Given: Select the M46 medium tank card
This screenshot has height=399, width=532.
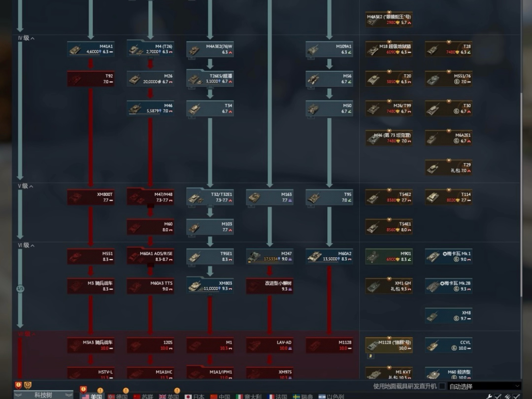Looking at the screenshot, I should 150,108.
